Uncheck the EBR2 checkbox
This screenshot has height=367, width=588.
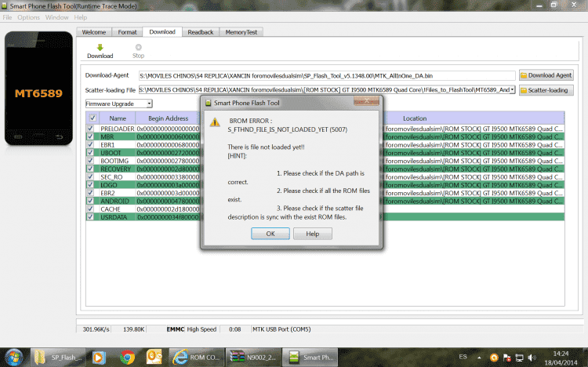(90, 192)
